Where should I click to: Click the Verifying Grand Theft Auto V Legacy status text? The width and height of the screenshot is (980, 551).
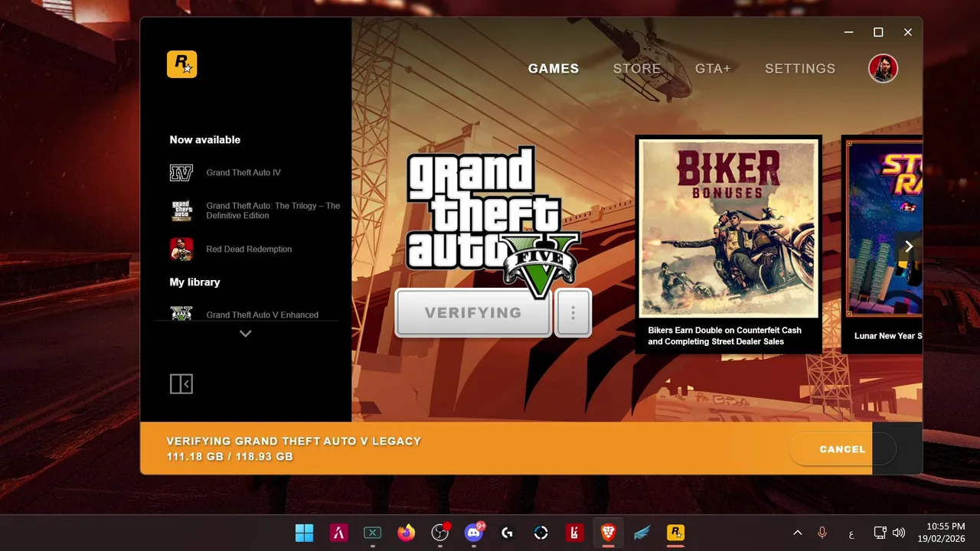pos(294,442)
